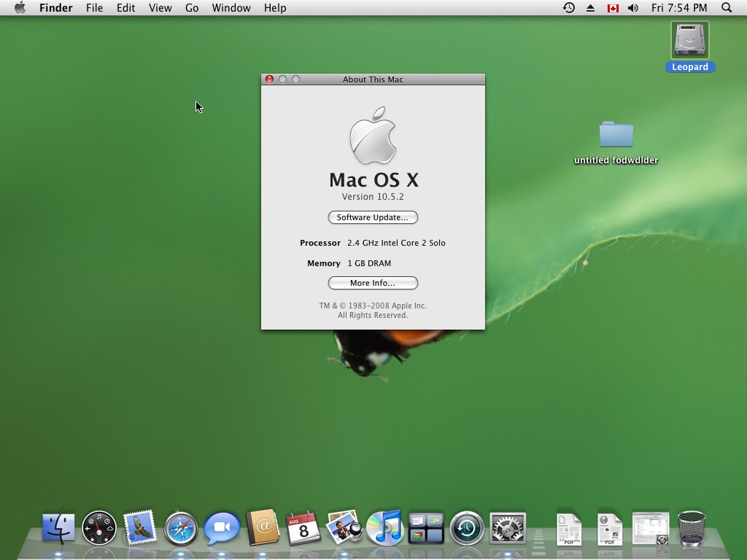This screenshot has height=560, width=747.
Task: Open the Trash in the Dock
Action: coord(692,528)
